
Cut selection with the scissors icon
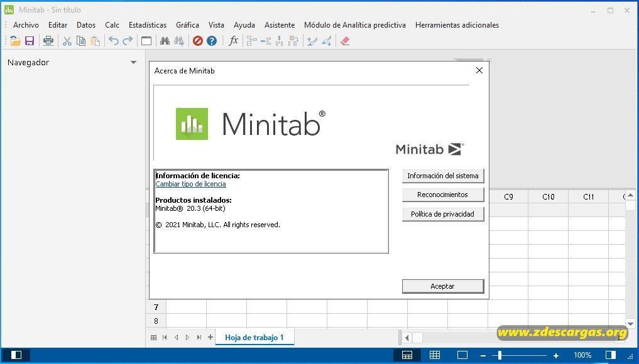tap(67, 41)
